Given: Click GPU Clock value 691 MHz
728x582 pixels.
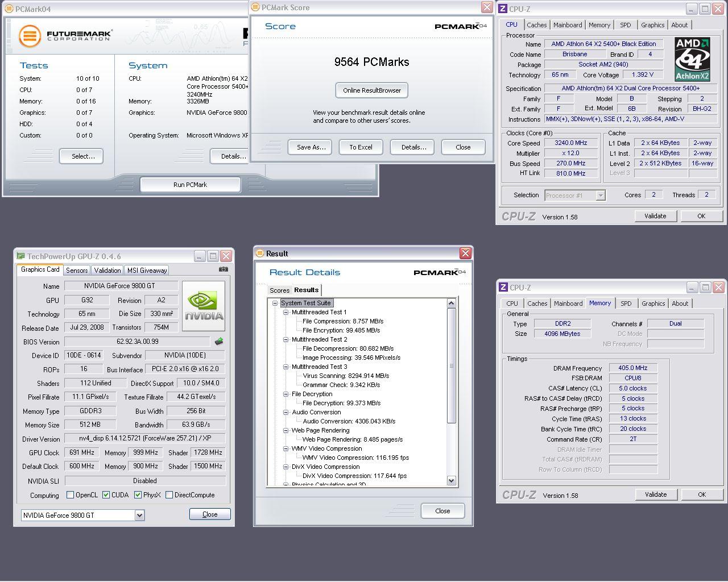Looking at the screenshot, I should coord(81,452).
